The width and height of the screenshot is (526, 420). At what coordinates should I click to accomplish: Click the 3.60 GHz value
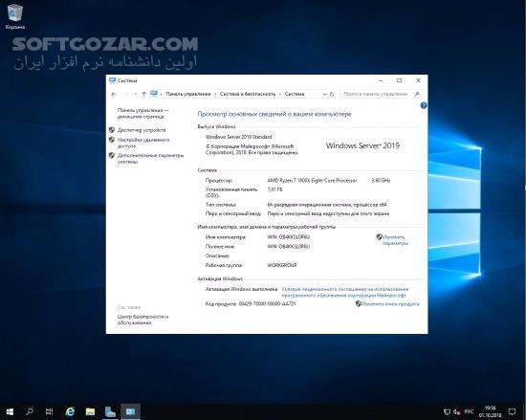(381, 181)
